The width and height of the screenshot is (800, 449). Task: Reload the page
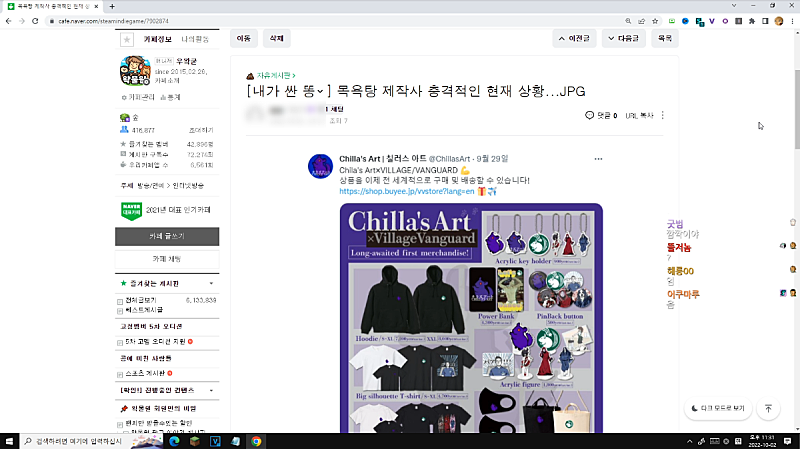pos(35,21)
